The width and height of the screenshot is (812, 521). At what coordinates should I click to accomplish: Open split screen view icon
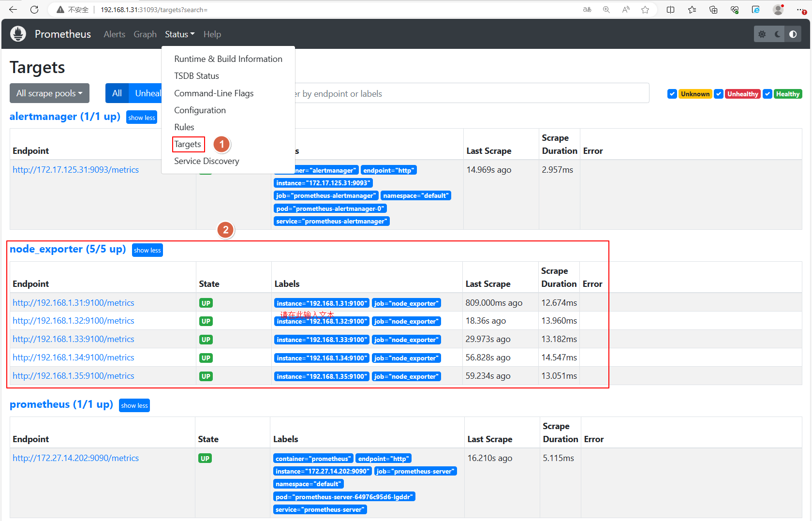pos(671,10)
